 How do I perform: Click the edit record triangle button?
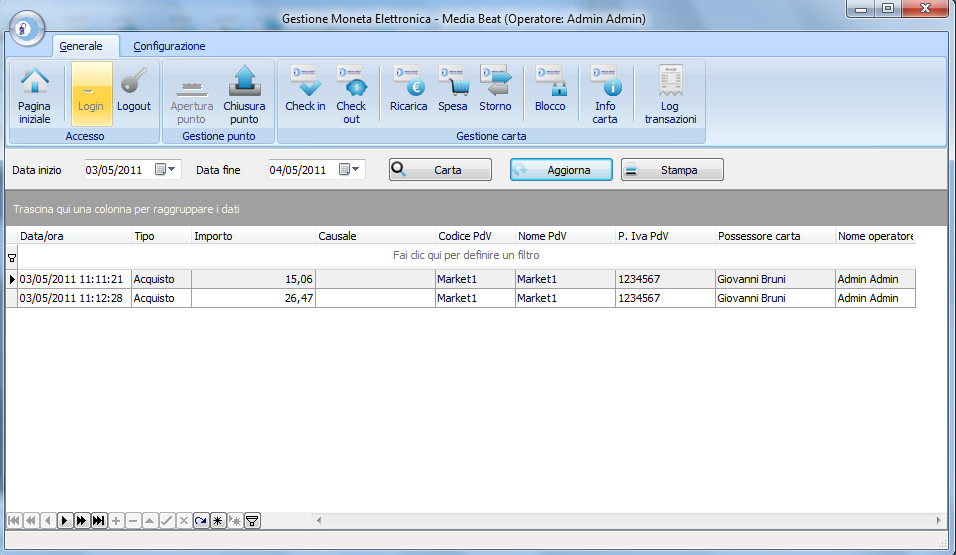coord(150,521)
